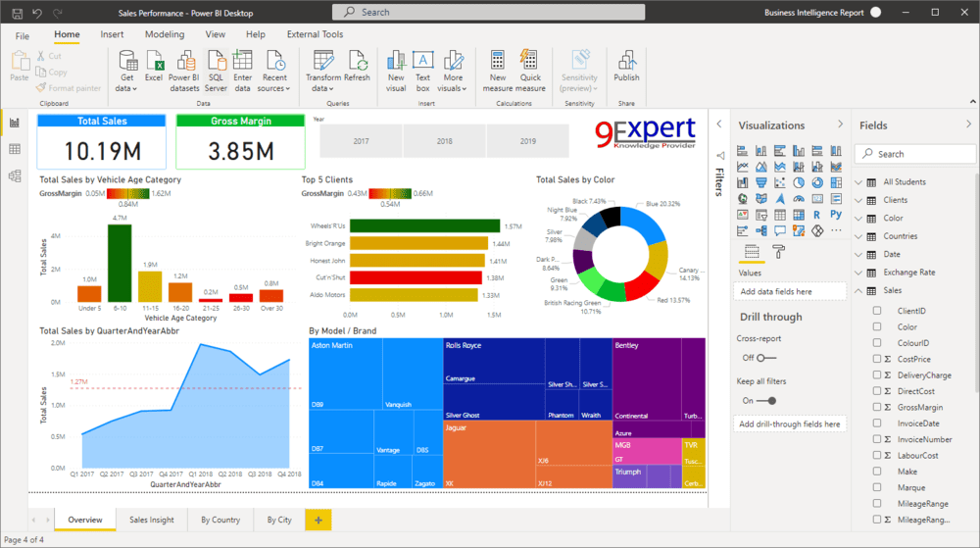980x548 pixels.
Task: Tick the DeliveryCharge field checkbox
Action: [877, 374]
